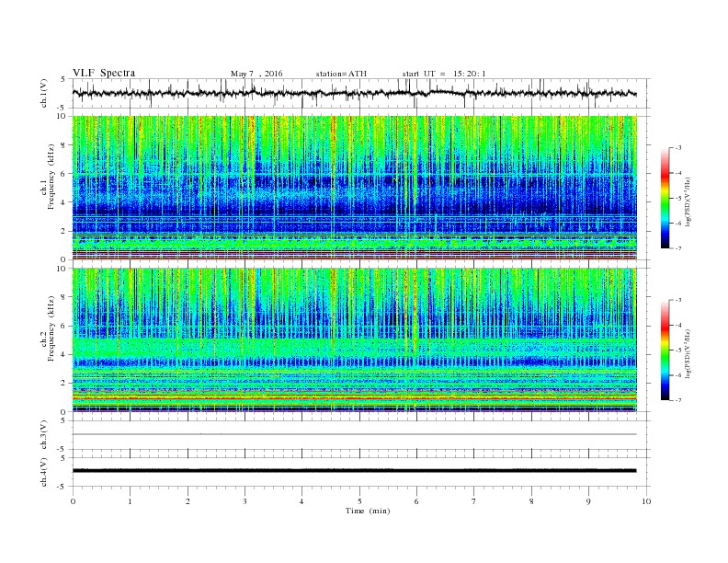The width and height of the screenshot is (728, 563).
Task: Click the '-3' value on ch.1 color scale
Action: click(x=677, y=148)
